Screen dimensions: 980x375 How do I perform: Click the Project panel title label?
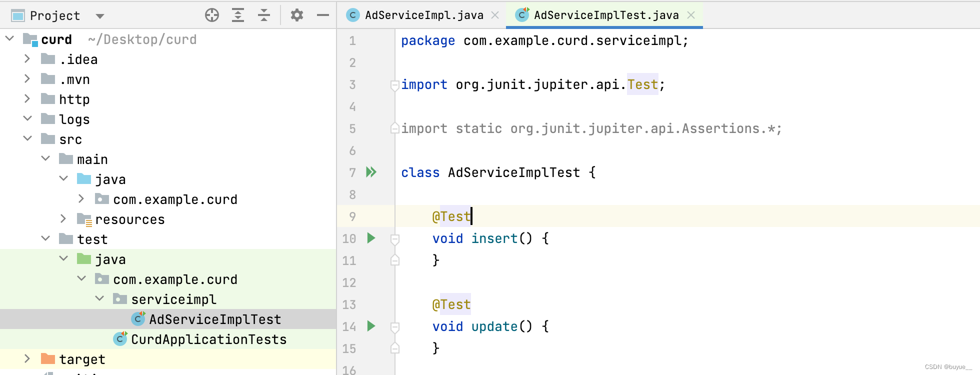click(55, 16)
